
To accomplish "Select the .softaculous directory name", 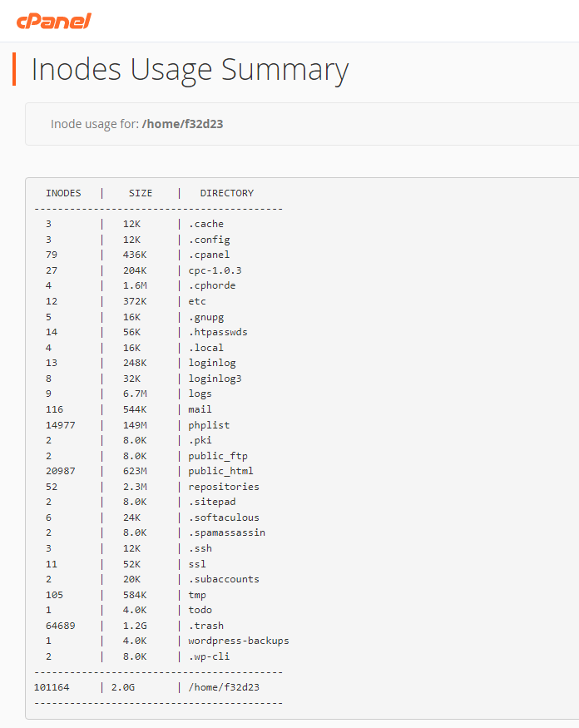I will coord(224,518).
